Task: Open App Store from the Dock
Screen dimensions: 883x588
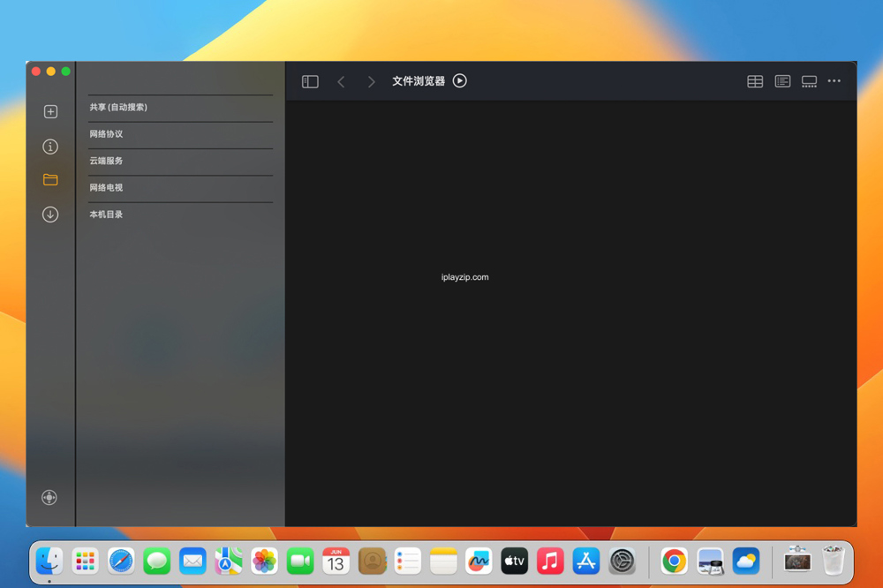Action: [586, 561]
